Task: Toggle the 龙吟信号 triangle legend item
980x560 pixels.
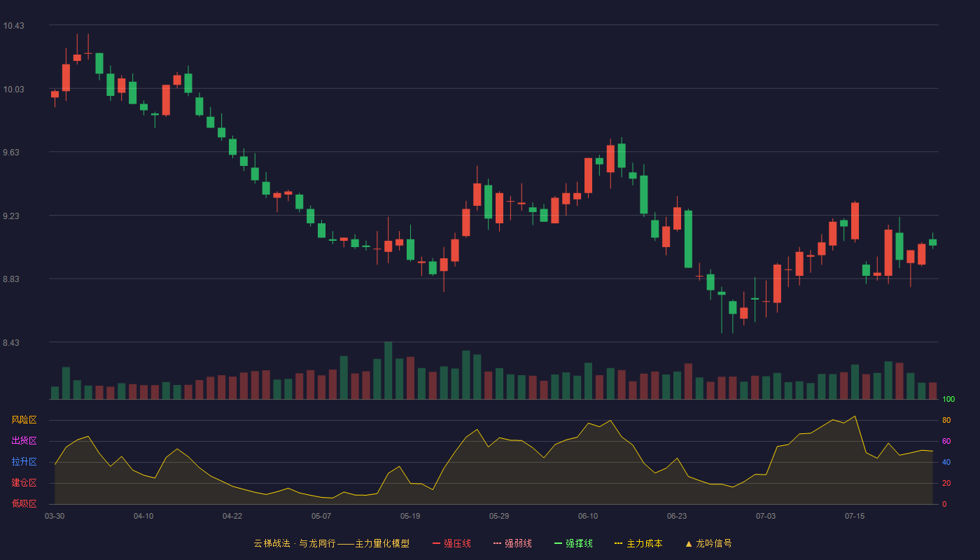Action: point(708,543)
